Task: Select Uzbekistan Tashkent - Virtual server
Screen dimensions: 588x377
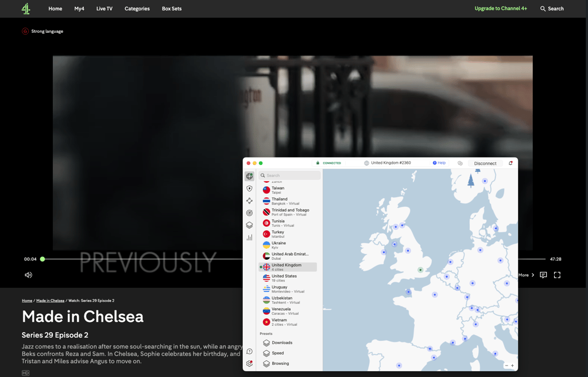Action: (x=288, y=300)
